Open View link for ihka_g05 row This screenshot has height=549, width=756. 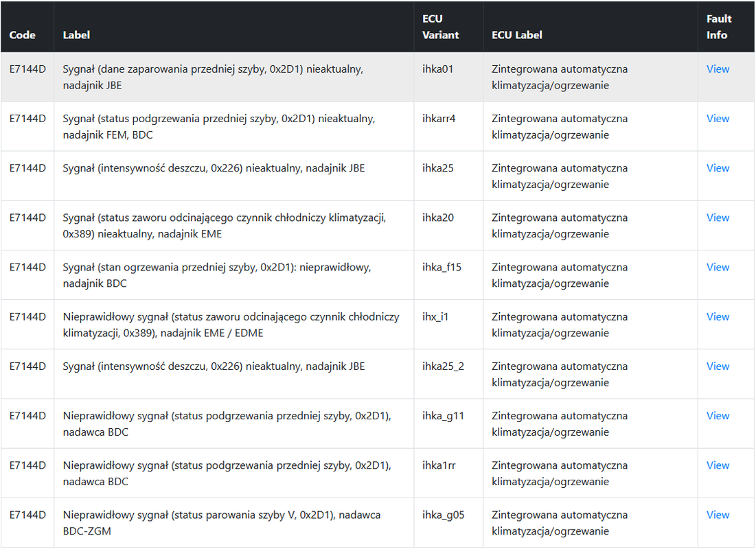[718, 515]
